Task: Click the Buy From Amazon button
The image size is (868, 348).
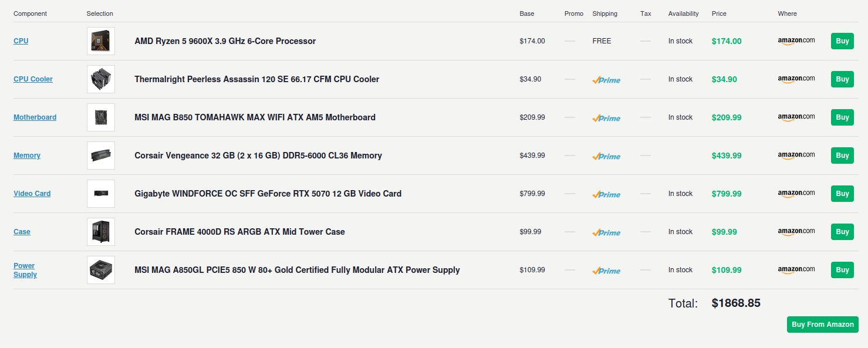Action: point(822,325)
